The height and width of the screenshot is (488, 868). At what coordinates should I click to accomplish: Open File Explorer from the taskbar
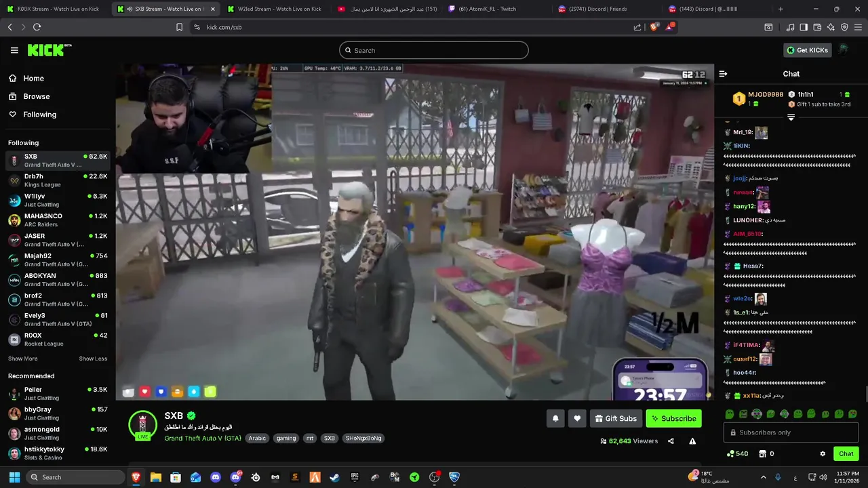click(156, 477)
